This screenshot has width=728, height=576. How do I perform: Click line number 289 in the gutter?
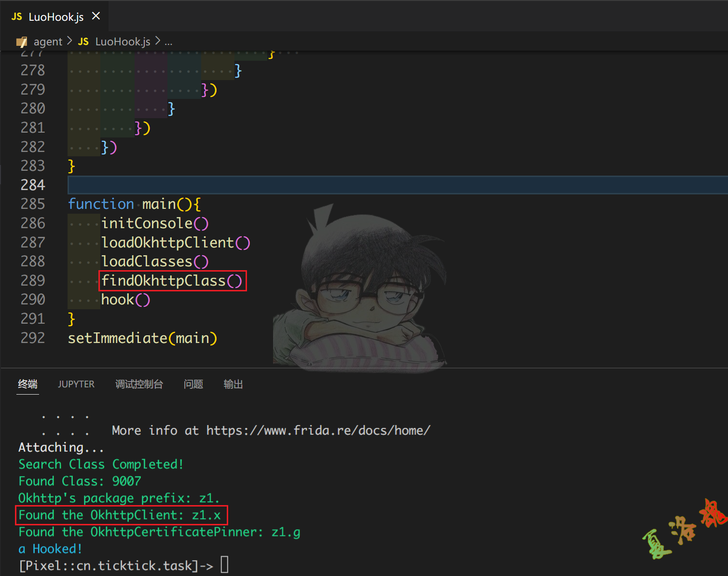(x=33, y=280)
